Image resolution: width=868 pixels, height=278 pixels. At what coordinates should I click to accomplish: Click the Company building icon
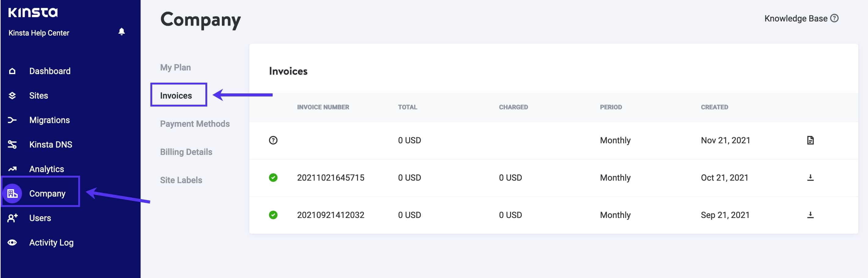tap(13, 193)
